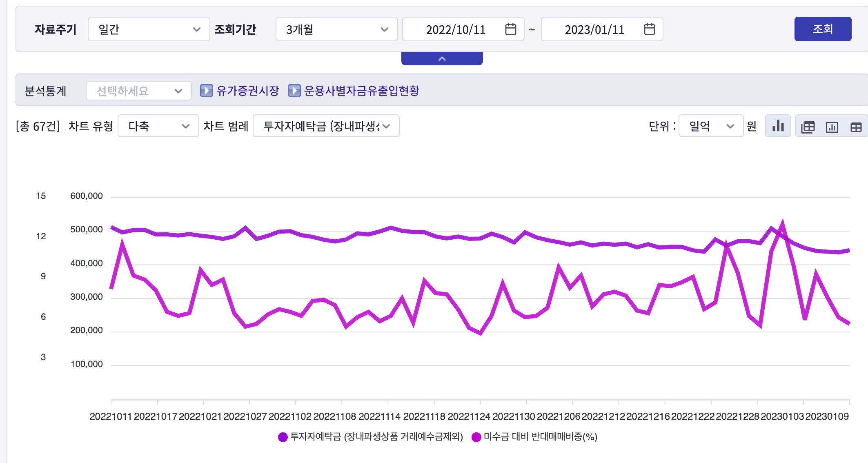Click the boxed bar chart icon

pyautogui.click(x=832, y=127)
